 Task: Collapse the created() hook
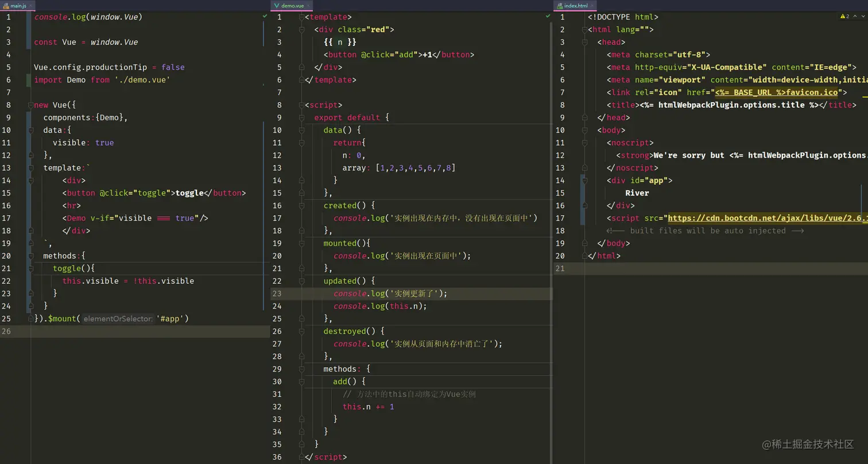(301, 205)
